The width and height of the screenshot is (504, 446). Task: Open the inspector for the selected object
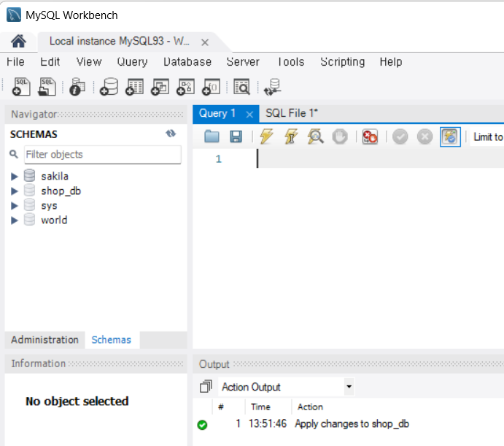[x=77, y=87]
